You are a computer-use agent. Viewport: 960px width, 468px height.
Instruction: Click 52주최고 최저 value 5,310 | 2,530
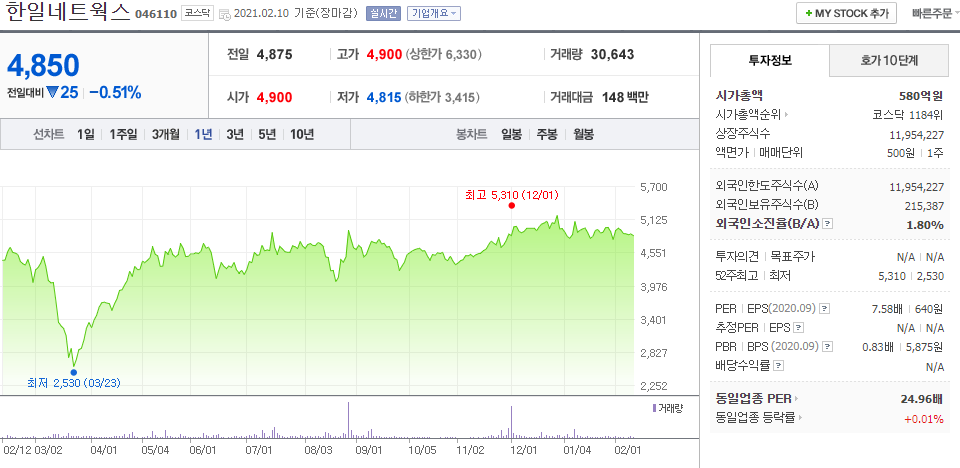(x=911, y=276)
